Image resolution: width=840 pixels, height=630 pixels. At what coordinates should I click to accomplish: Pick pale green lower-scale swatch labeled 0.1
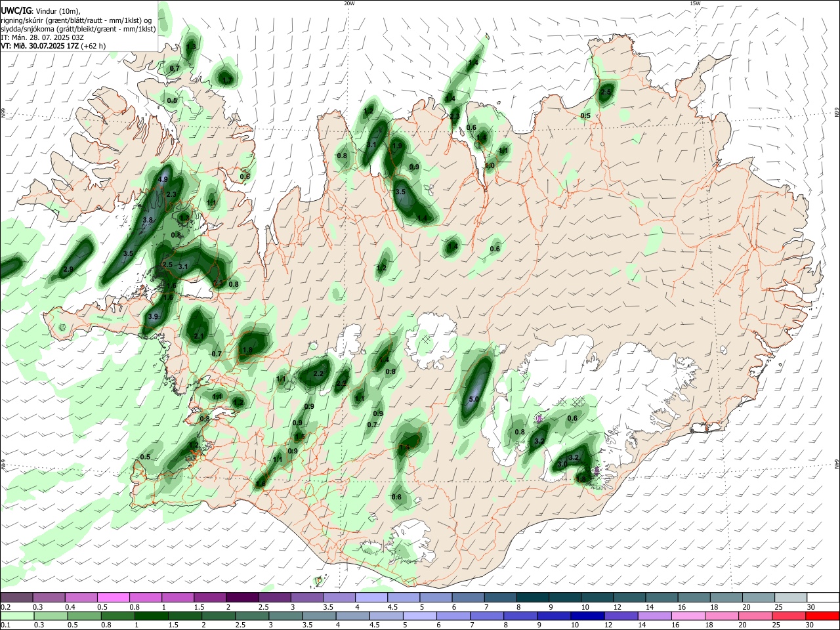[16, 616]
